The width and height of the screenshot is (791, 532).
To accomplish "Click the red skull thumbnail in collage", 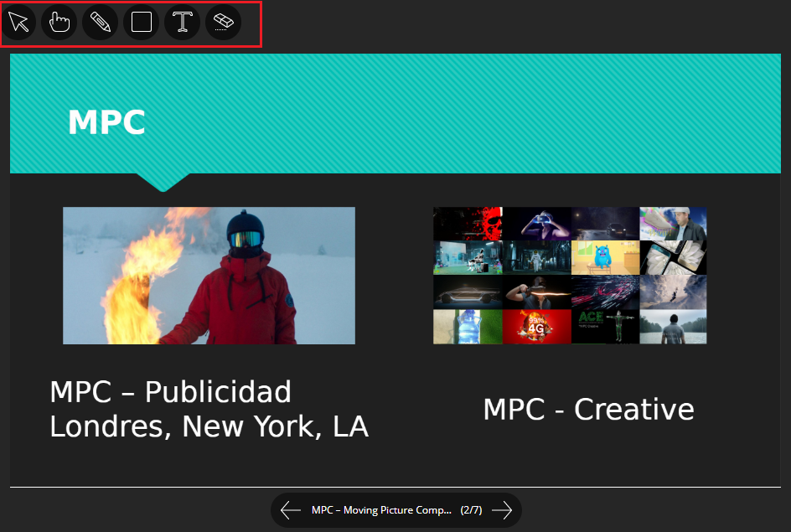I will [467, 224].
